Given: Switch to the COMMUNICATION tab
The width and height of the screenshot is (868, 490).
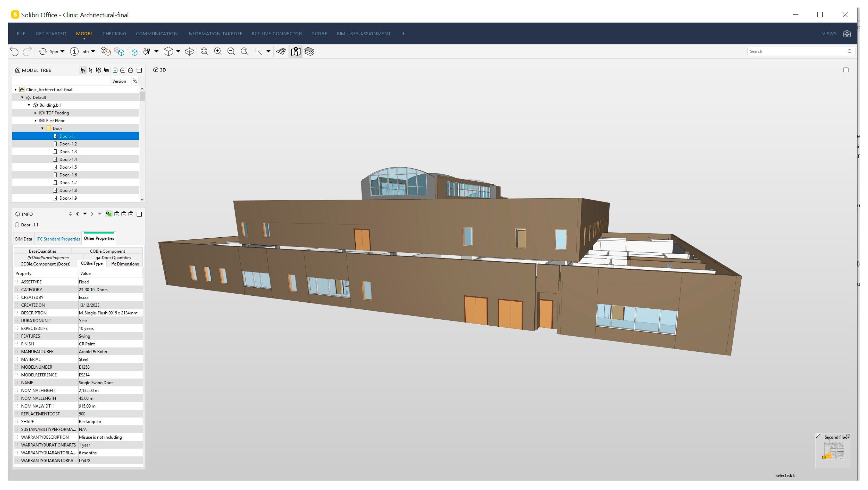Looking at the screenshot, I should point(157,34).
